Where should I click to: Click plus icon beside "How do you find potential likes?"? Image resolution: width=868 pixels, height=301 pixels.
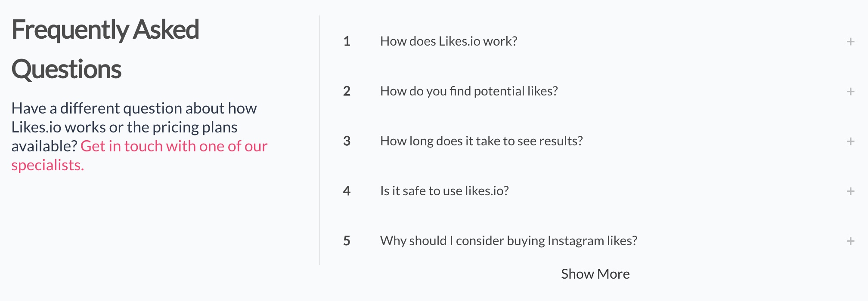tap(850, 92)
